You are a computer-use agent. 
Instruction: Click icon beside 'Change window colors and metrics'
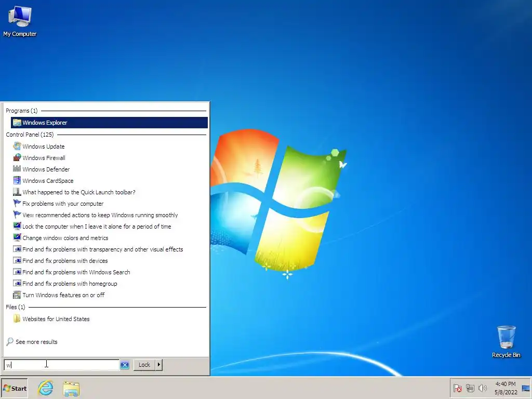pos(17,237)
